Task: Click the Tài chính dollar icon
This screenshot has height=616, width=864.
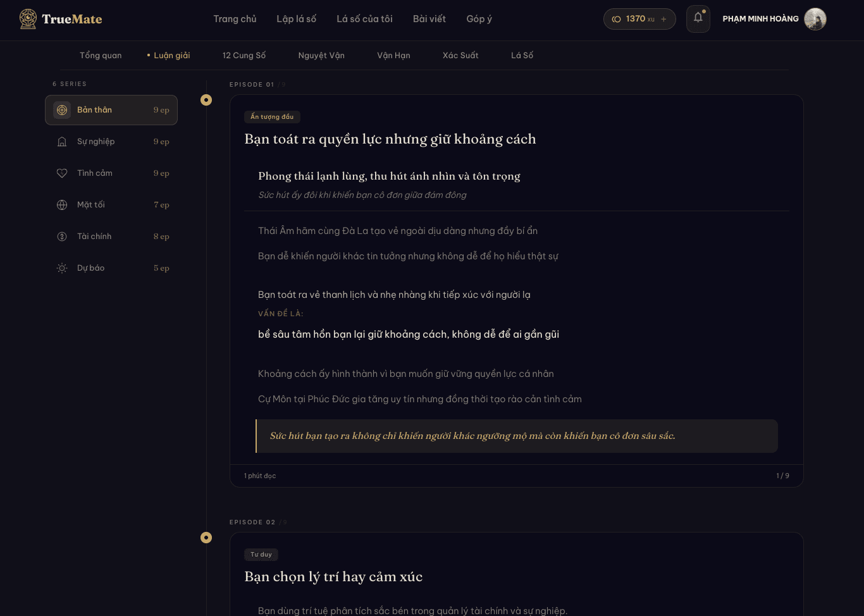Action: pyautogui.click(x=62, y=237)
